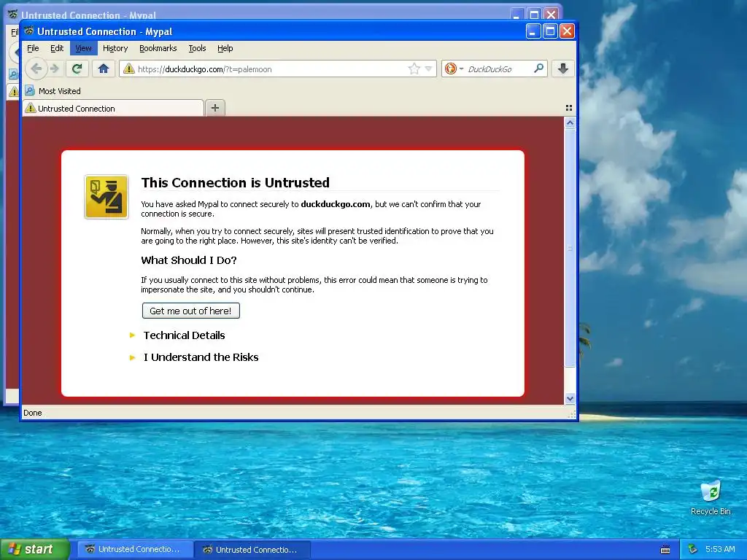The image size is (747, 560).
Task: Open the address bar history dropdown arrow
Action: pyautogui.click(x=428, y=69)
